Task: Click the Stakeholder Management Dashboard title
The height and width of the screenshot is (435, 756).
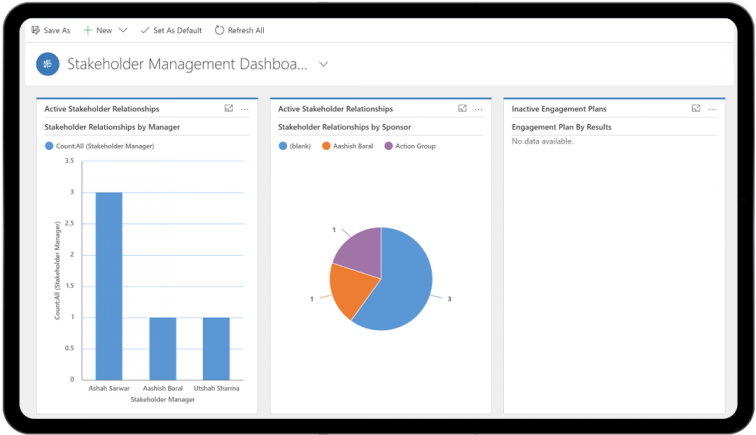Action: [x=187, y=64]
